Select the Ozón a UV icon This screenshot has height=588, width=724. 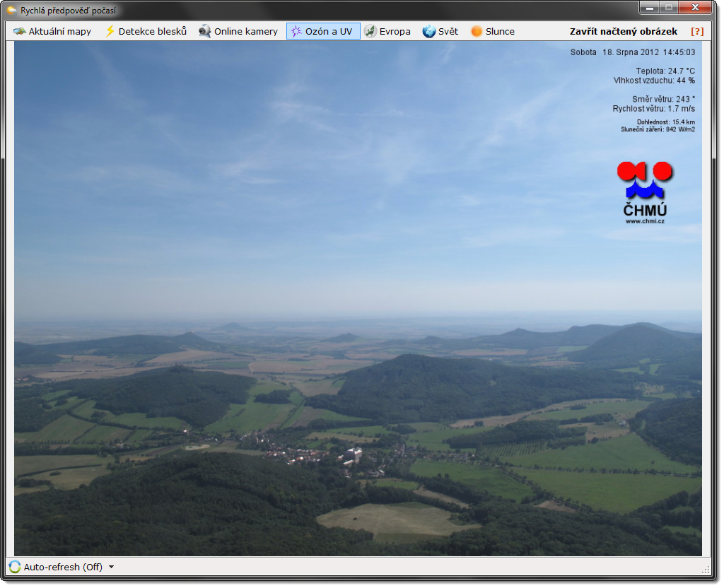tap(296, 31)
